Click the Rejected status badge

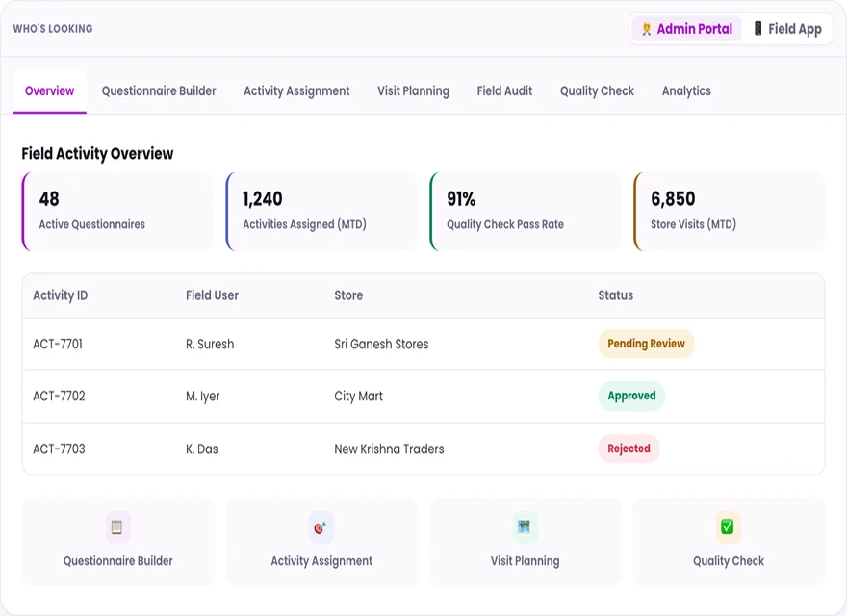pos(629,449)
